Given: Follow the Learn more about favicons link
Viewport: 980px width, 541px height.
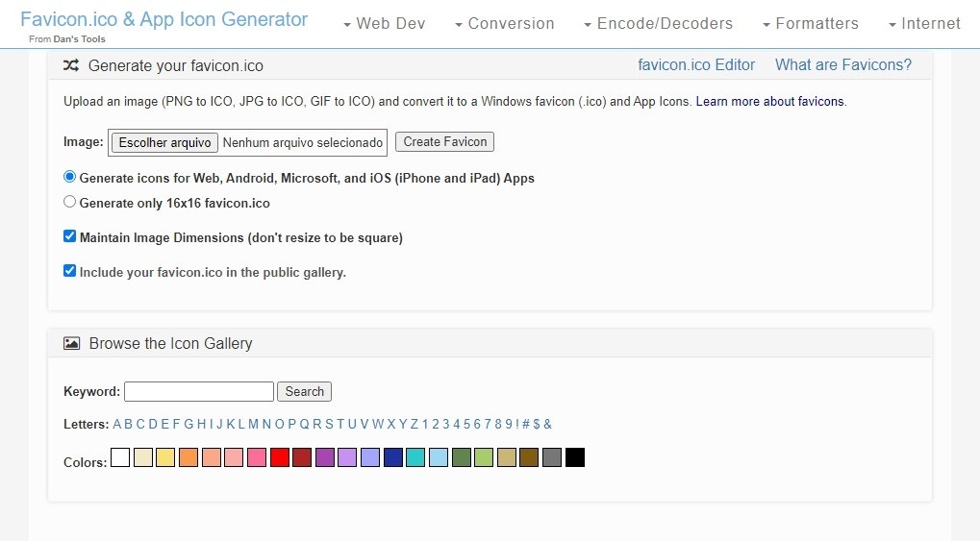Looking at the screenshot, I should pyautogui.click(x=770, y=101).
